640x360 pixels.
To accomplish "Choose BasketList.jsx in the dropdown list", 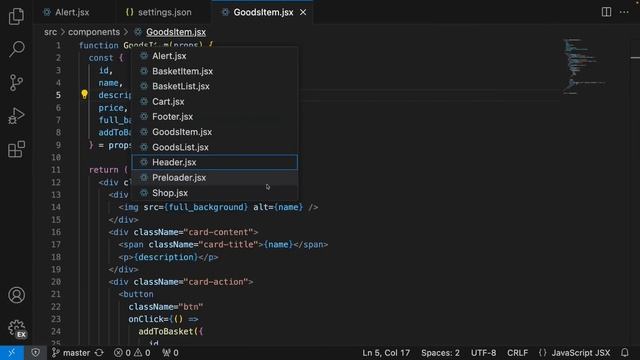I will [215, 86].
